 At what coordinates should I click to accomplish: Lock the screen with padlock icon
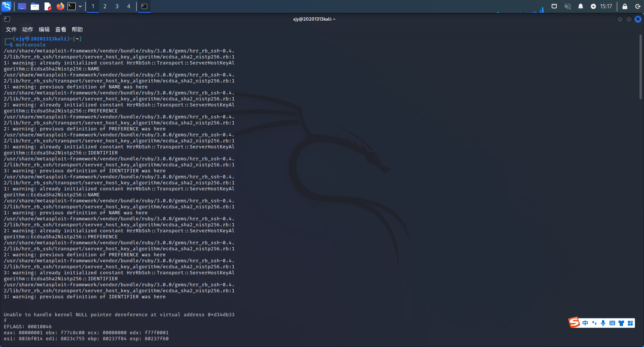[625, 6]
